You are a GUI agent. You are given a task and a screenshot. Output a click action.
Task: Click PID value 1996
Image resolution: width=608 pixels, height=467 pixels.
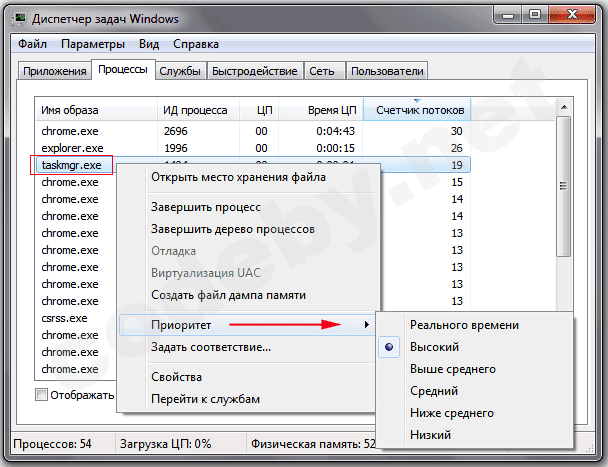pos(176,148)
